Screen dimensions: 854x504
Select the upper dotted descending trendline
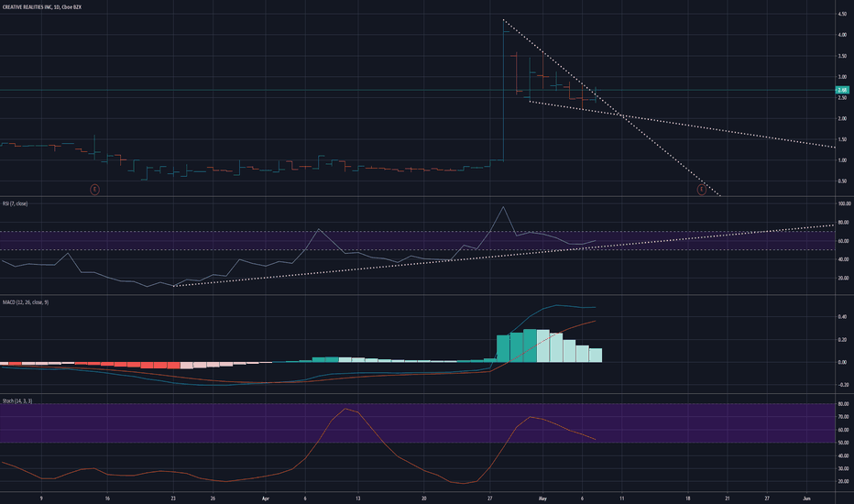[611, 108]
